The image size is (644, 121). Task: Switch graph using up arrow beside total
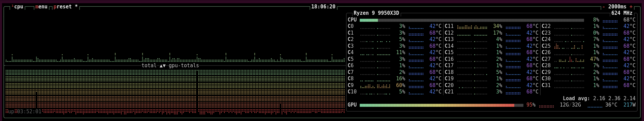click(x=161, y=66)
